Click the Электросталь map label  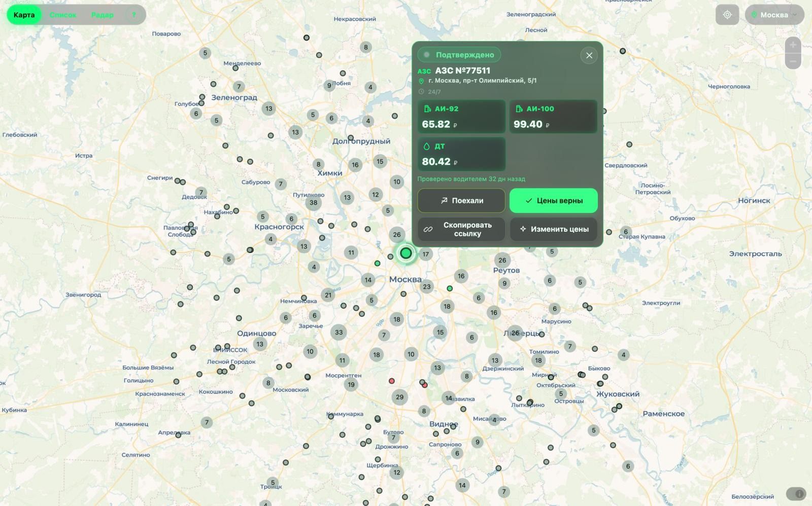pos(756,254)
